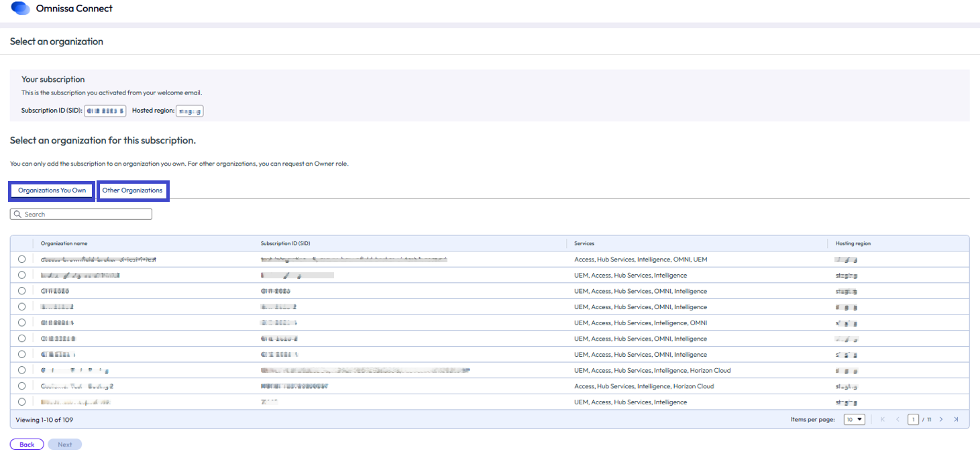The width and height of the screenshot is (980, 458).
Task: Select radio for the third organization row
Action: click(22, 291)
